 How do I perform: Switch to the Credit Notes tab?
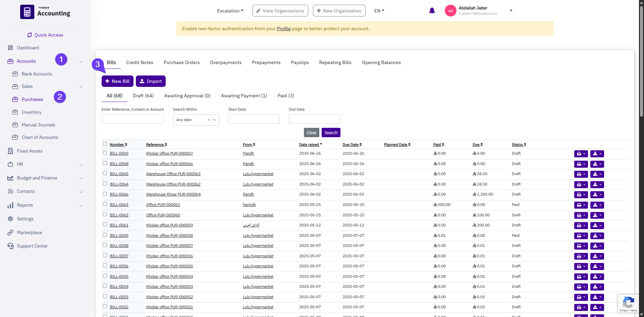point(140,62)
